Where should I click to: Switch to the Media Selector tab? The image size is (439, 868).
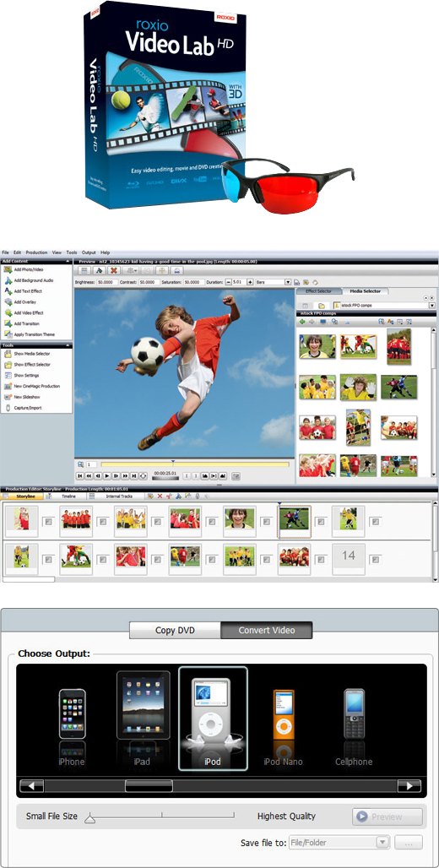(x=366, y=291)
